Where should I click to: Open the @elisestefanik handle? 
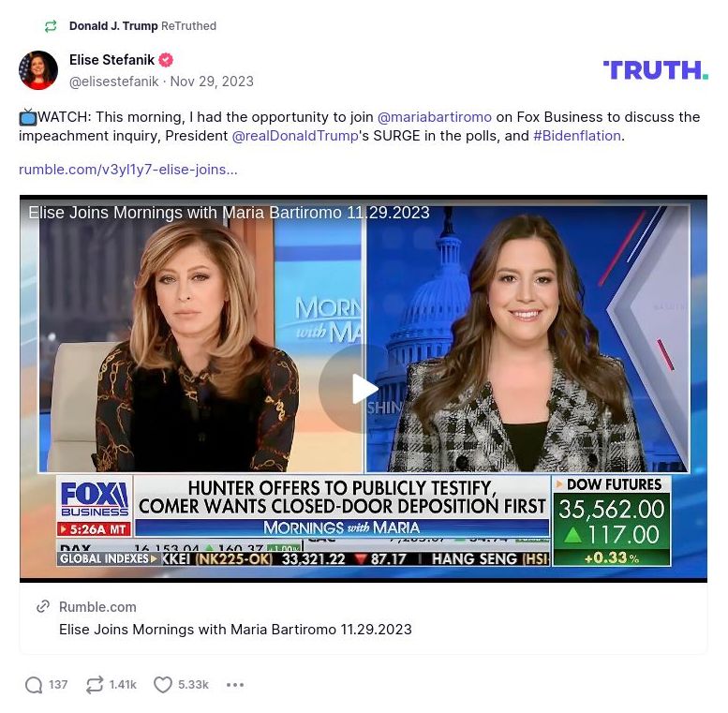point(113,82)
